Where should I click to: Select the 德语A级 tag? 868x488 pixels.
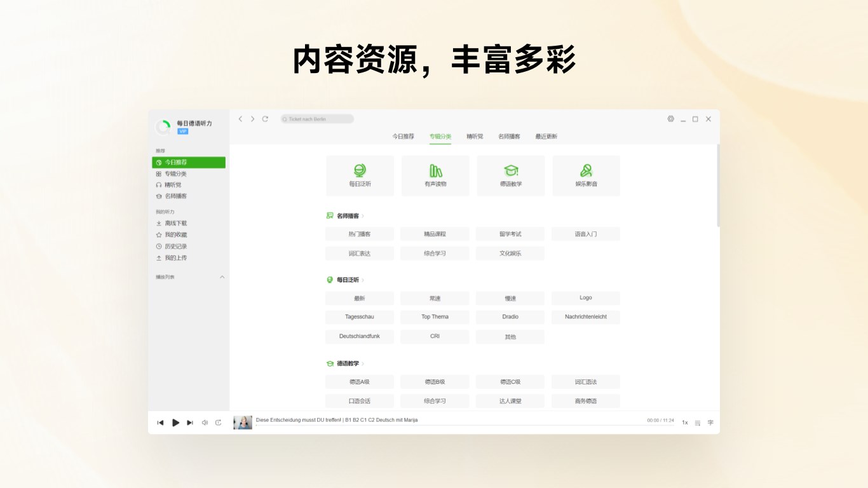(x=360, y=382)
